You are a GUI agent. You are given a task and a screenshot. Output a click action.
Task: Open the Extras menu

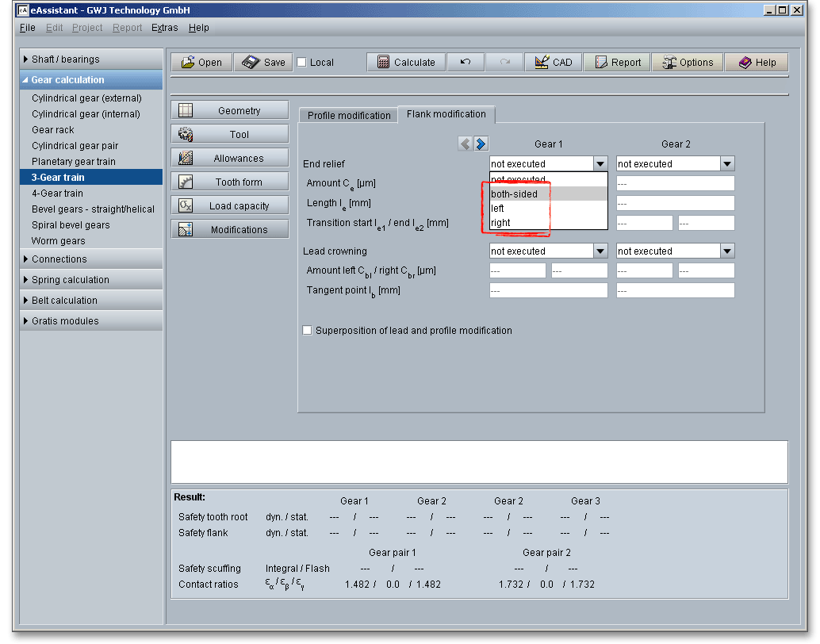(164, 28)
